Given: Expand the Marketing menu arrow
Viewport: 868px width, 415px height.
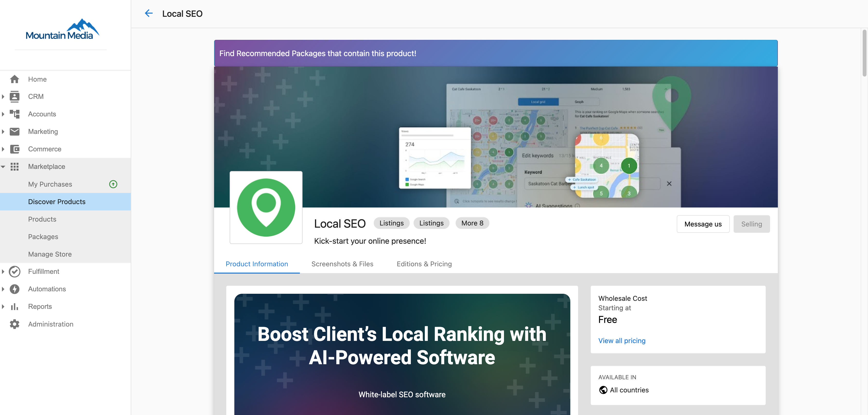Looking at the screenshot, I should point(3,132).
